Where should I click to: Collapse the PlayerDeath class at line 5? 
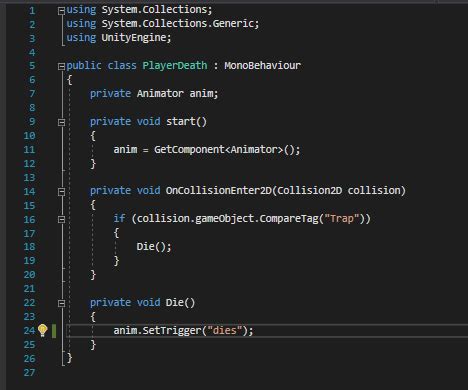tap(61, 67)
